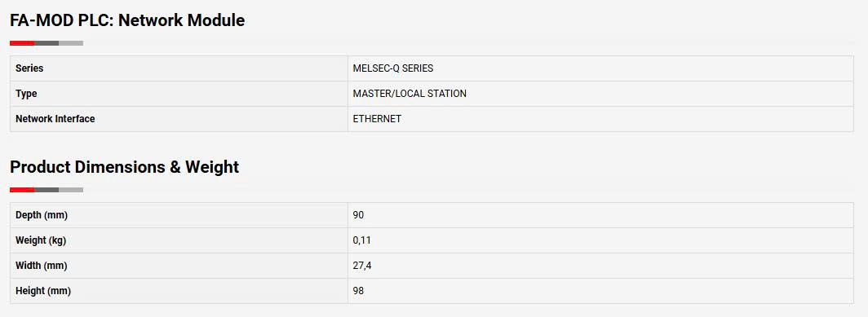Screen dimensions: 868x317
Task: Click the depth value 90
Action: (x=358, y=215)
